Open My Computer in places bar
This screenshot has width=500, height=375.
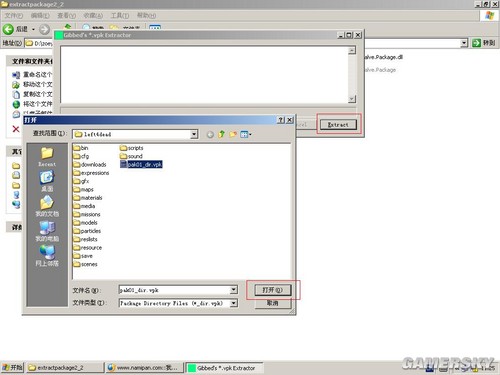tap(47, 231)
